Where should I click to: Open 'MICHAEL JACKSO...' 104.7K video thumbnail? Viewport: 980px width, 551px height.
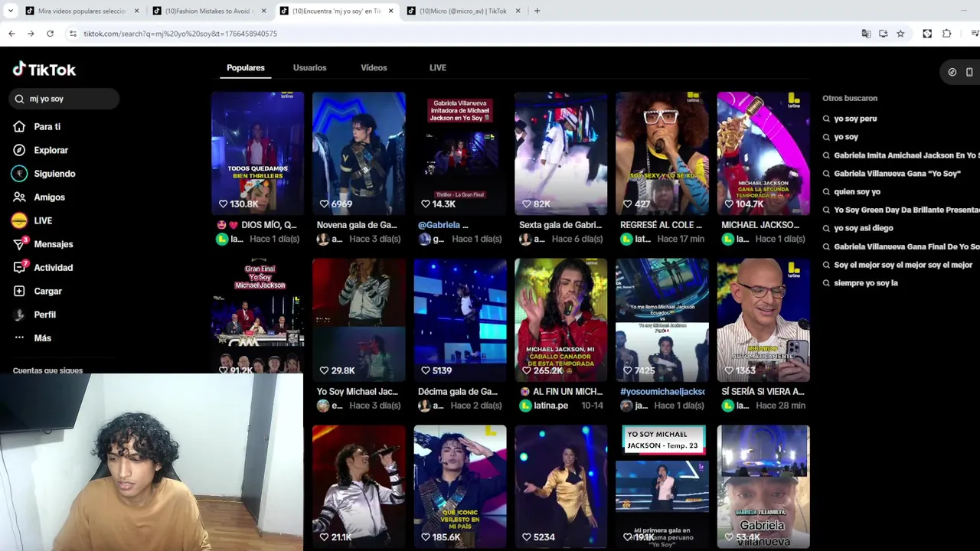[763, 153]
